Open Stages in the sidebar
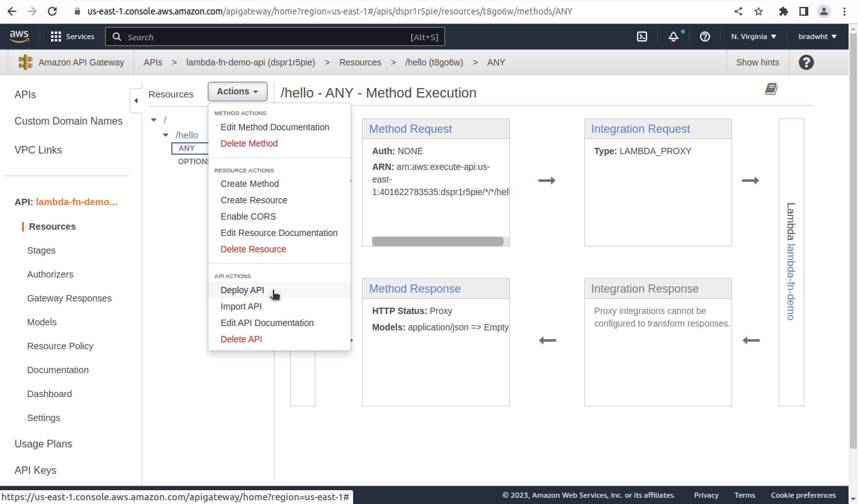Image resolution: width=858 pixels, height=504 pixels. 41,250
